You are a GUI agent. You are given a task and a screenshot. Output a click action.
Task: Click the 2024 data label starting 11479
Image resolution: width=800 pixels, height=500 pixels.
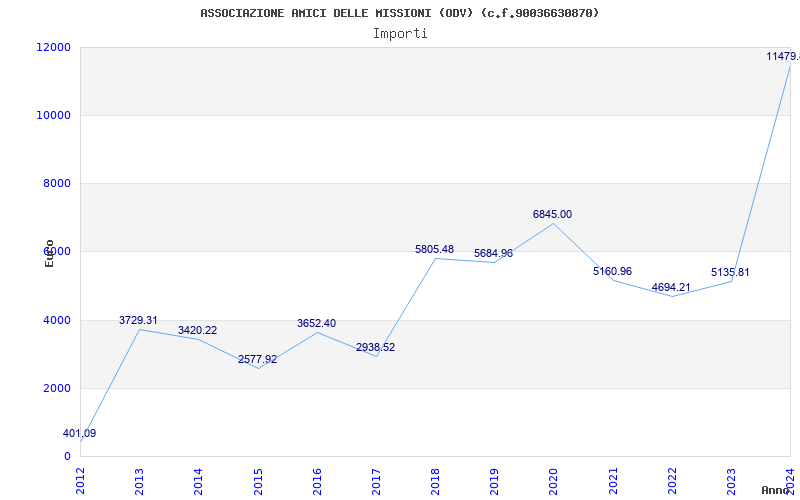point(783,57)
